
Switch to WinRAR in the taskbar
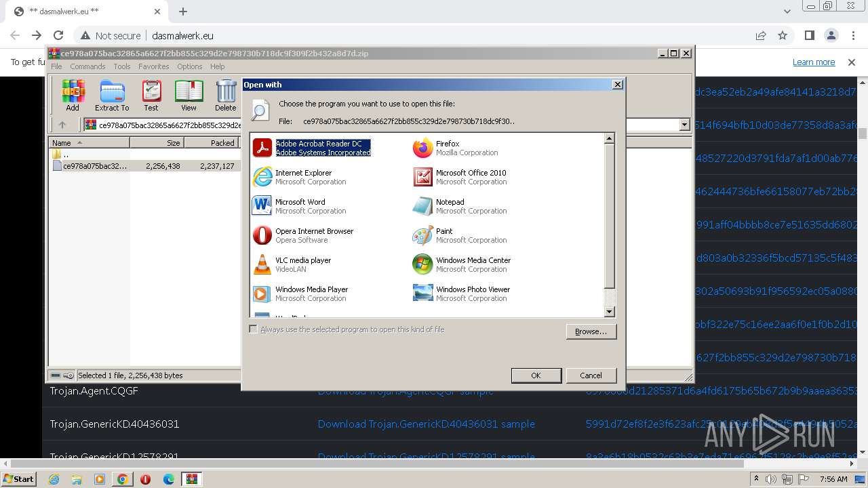tap(191, 479)
